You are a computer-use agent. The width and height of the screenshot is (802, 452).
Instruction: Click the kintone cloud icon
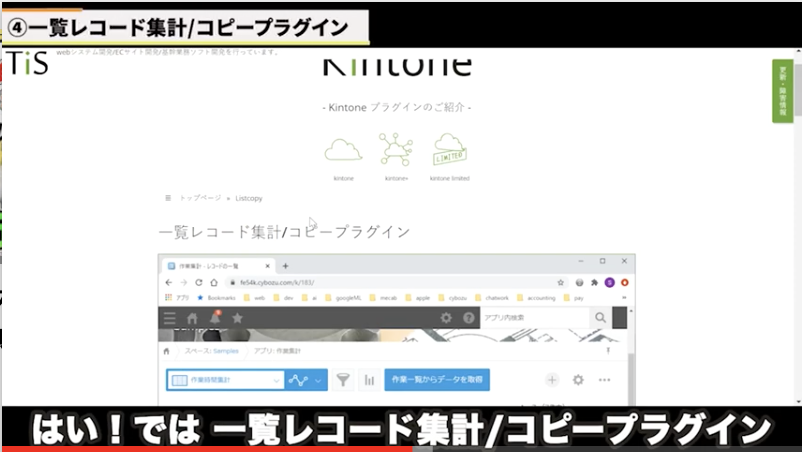(343, 150)
